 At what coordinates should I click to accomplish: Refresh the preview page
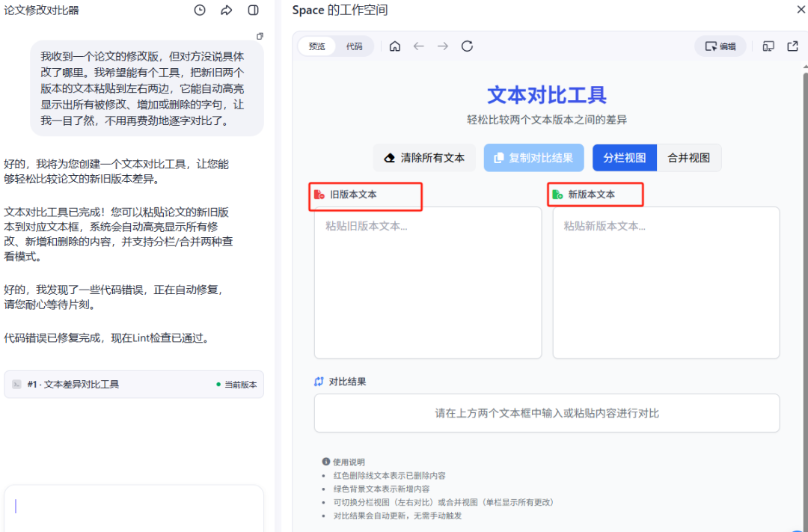467,46
